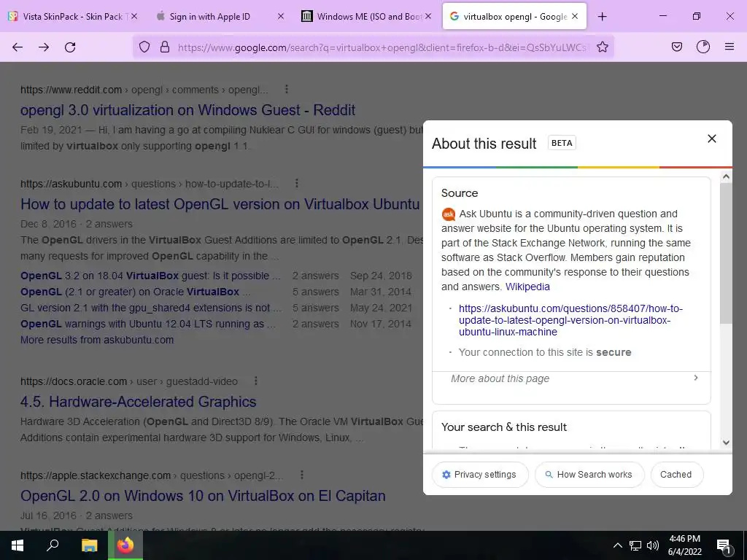Switch to Sign in with Apple ID tab

[x=219, y=16]
